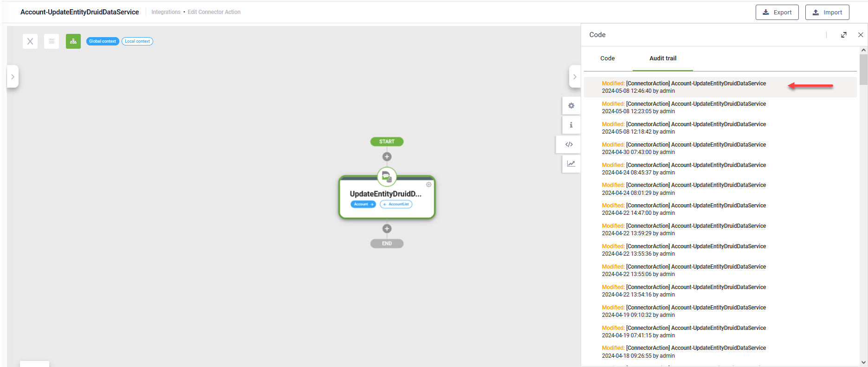Open the hamburger list menu icon
Viewport: 868px width, 367px height.
52,41
